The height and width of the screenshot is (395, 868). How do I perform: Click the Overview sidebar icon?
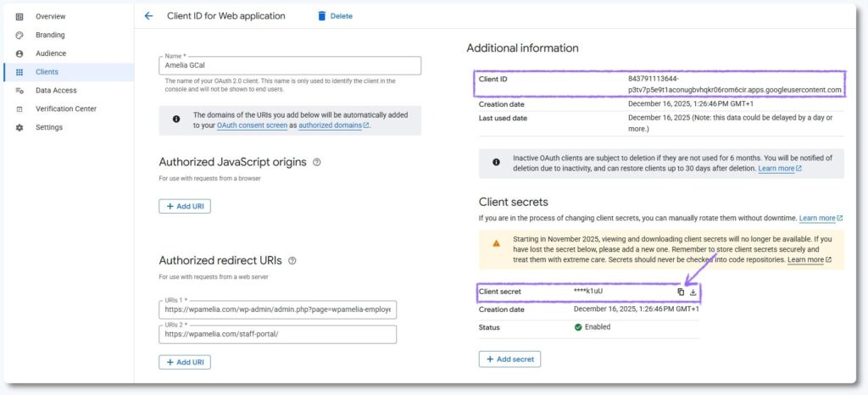click(19, 16)
